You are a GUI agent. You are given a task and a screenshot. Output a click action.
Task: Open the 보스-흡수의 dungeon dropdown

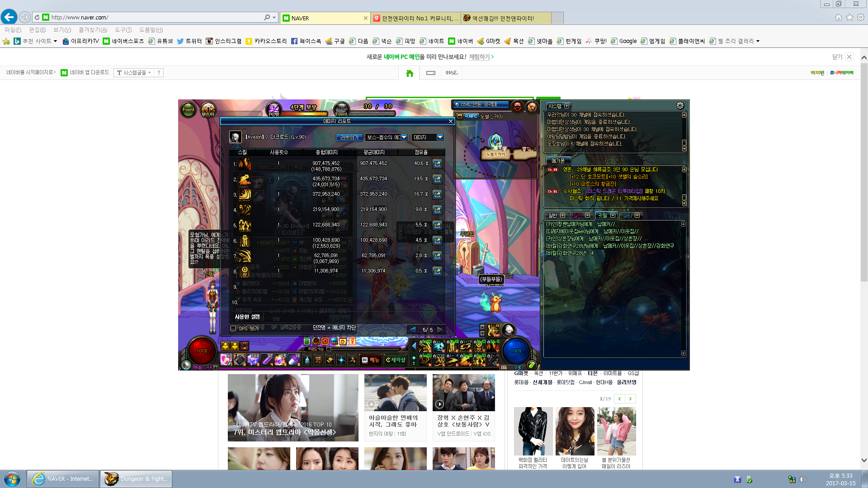404,137
